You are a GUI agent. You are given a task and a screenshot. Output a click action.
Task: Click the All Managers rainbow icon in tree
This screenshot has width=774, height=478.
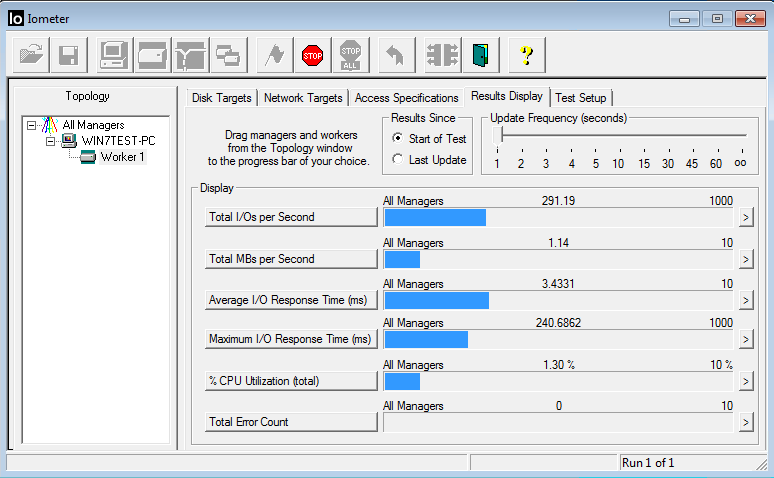coord(49,125)
